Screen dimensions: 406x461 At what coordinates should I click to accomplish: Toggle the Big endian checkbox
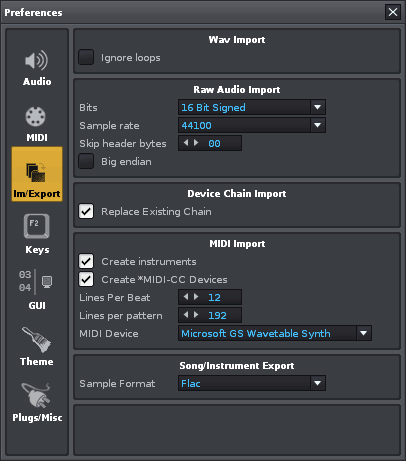pos(86,161)
